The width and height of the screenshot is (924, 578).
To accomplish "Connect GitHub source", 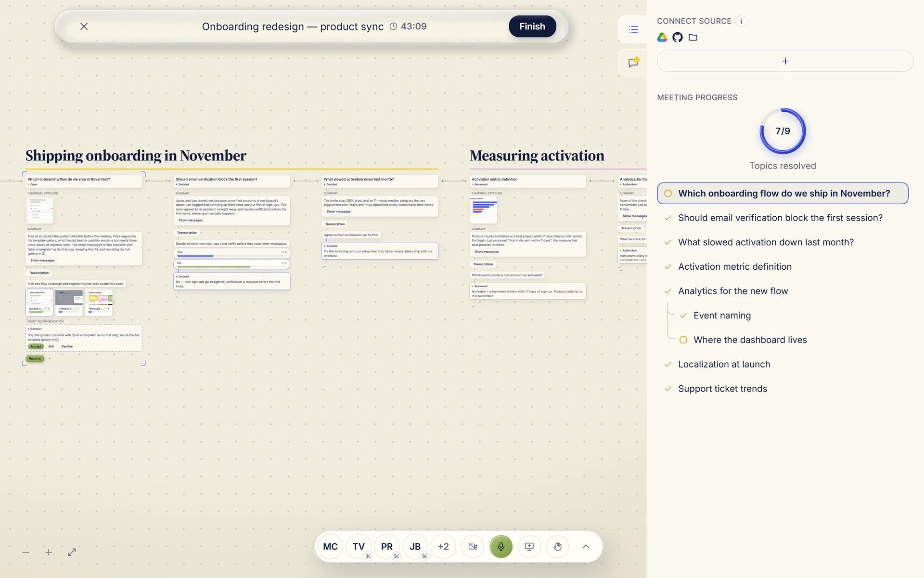I will pyautogui.click(x=678, y=38).
